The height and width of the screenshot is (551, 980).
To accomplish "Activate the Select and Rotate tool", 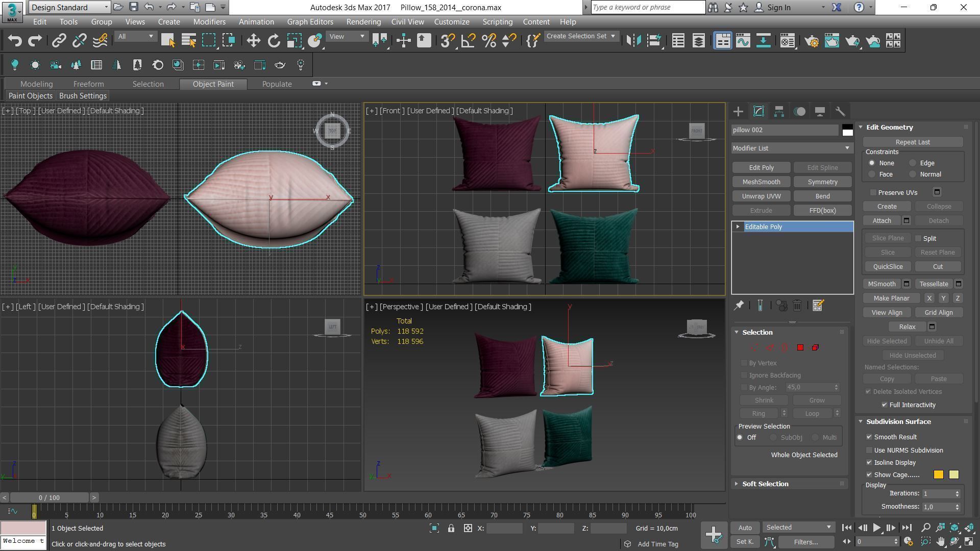I will 274,41.
